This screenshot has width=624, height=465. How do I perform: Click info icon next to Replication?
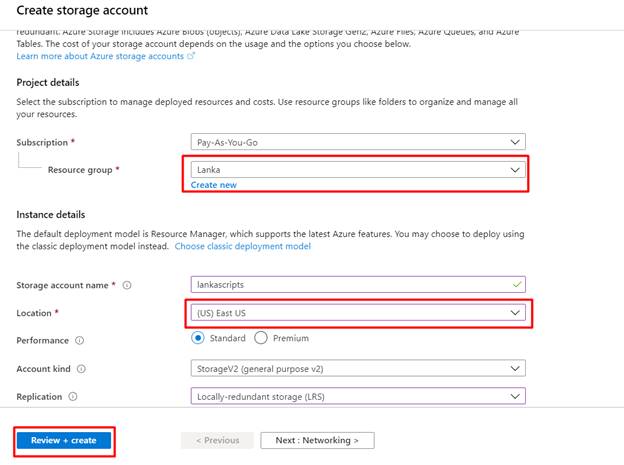pos(72,397)
